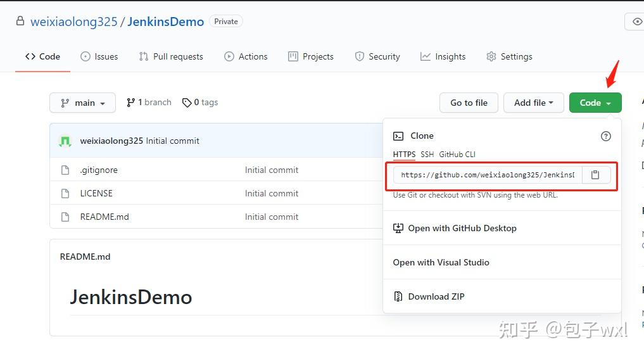The height and width of the screenshot is (356, 644).
Task: Click the private repository lock icon
Action: coord(20,21)
